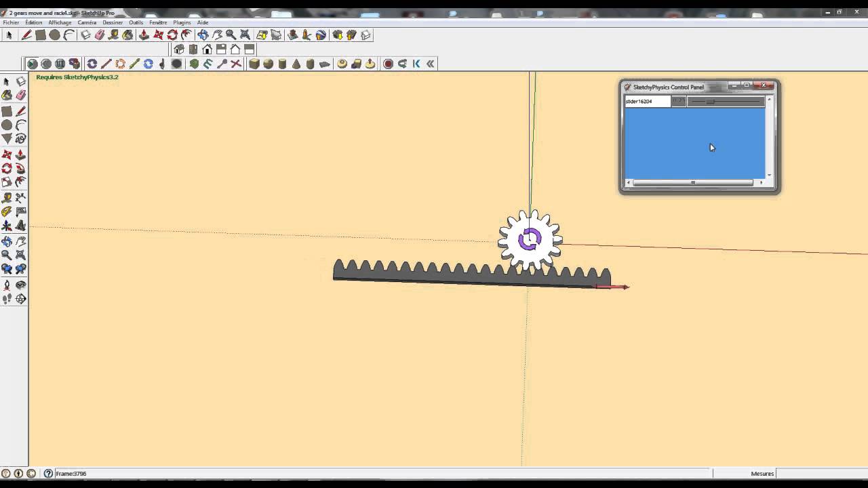Select the Look Around eye tool
The width and height of the screenshot is (868, 488).
point(21,284)
